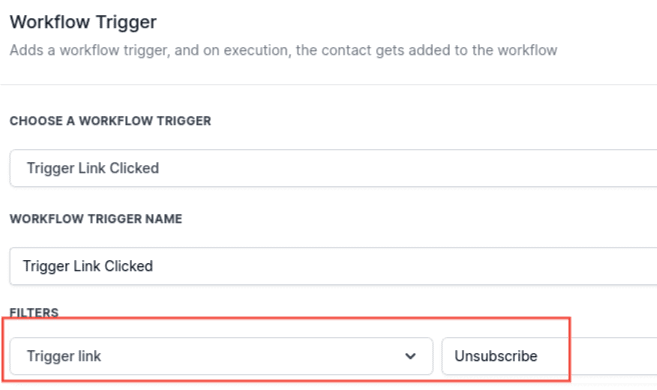Click the chevron arrow in Trigger link filter
Image resolution: width=657 pixels, height=390 pixels.
click(410, 356)
